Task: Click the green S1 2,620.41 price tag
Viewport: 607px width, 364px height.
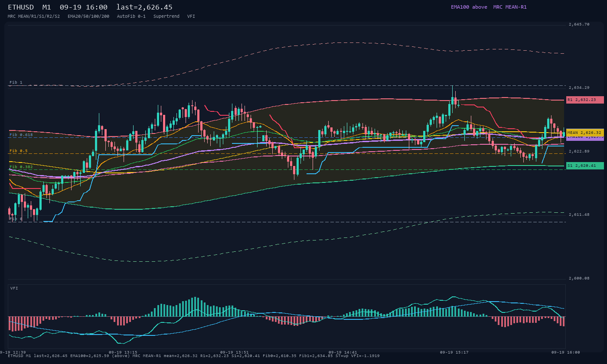Action: (x=585, y=166)
